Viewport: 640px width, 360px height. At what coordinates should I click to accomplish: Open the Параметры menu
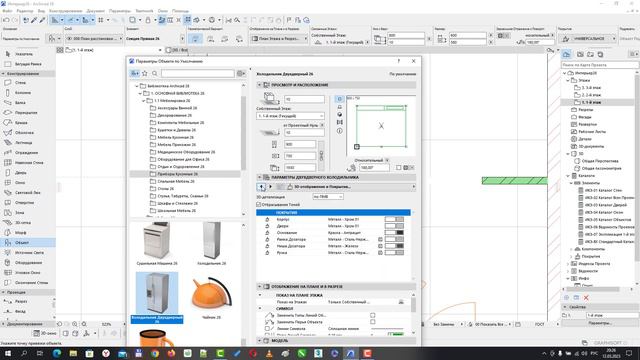120,11
